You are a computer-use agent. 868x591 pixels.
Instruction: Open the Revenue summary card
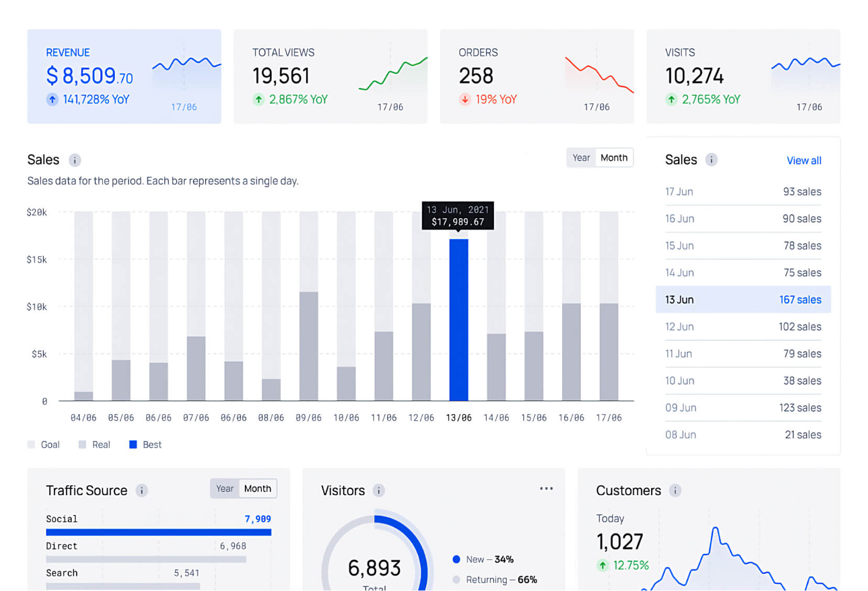[x=124, y=76]
